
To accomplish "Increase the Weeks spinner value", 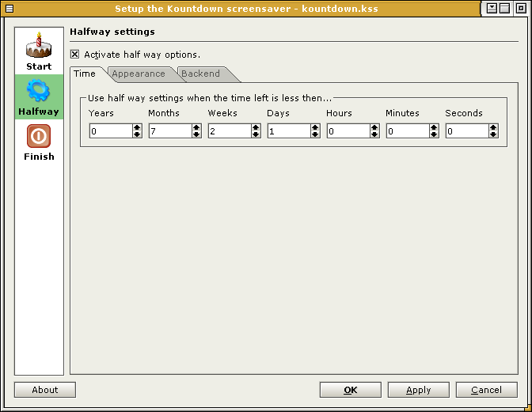I will (256, 128).
